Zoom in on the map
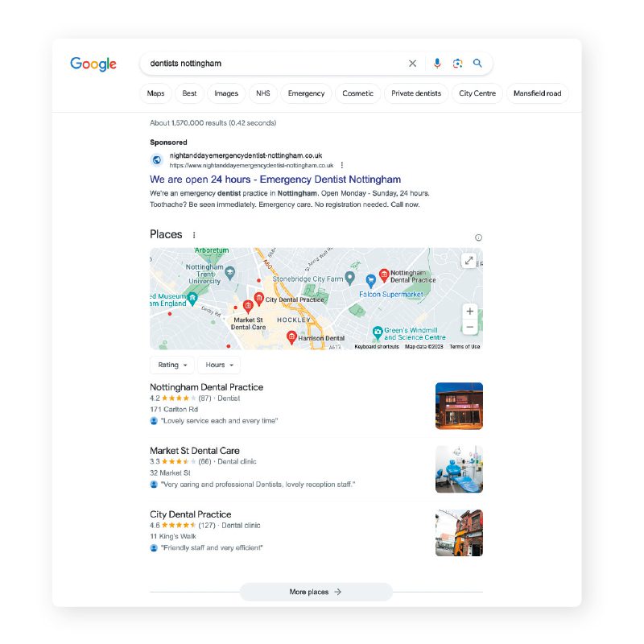Image resolution: width=644 pixels, height=644 pixels. [x=470, y=312]
